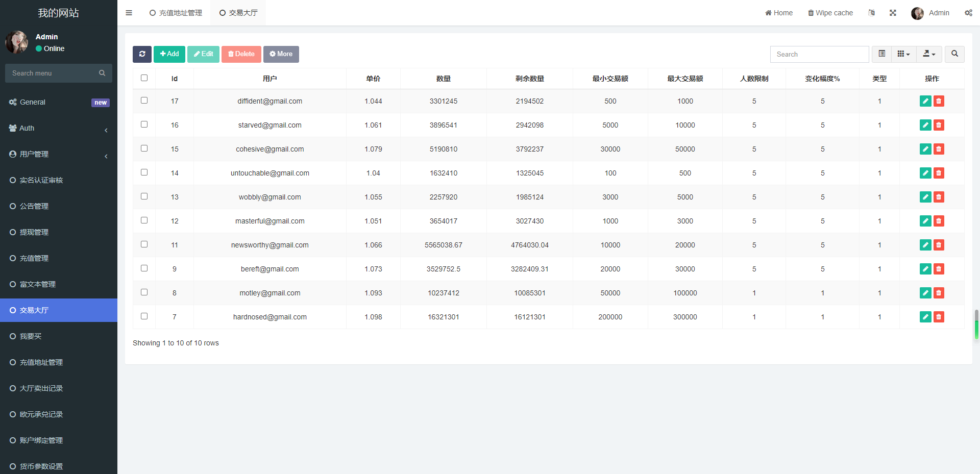Open the settings gears icon at top right
This screenshot has height=474, width=980.
(968, 13)
